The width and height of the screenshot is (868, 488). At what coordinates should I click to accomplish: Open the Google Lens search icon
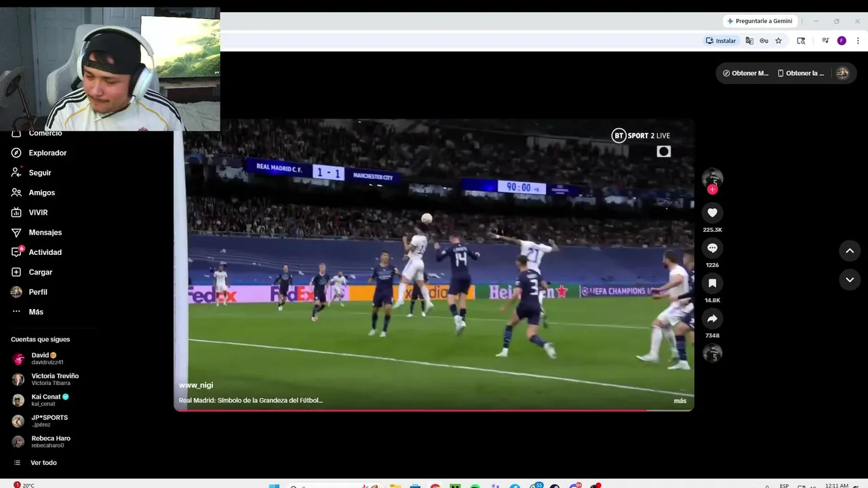pyautogui.click(x=801, y=41)
